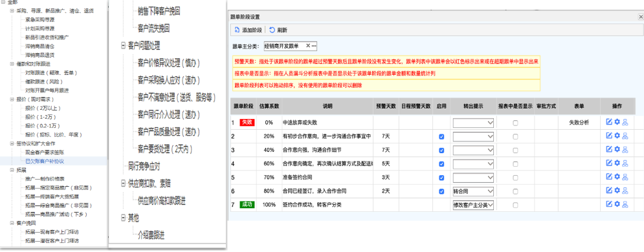644x252 pixels.
Task: Open gear settings in the 20% row
Action: (617, 136)
